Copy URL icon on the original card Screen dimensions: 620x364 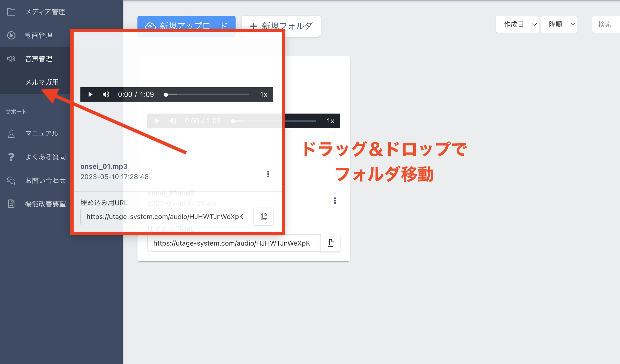point(331,243)
